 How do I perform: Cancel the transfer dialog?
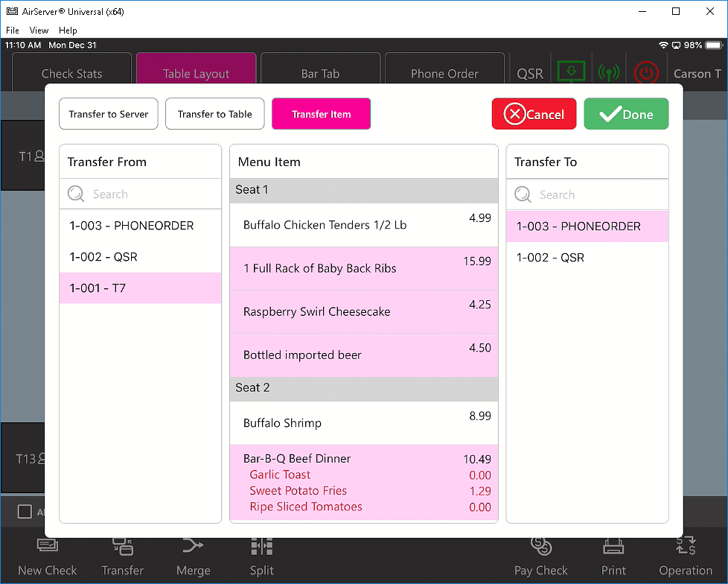pos(534,114)
